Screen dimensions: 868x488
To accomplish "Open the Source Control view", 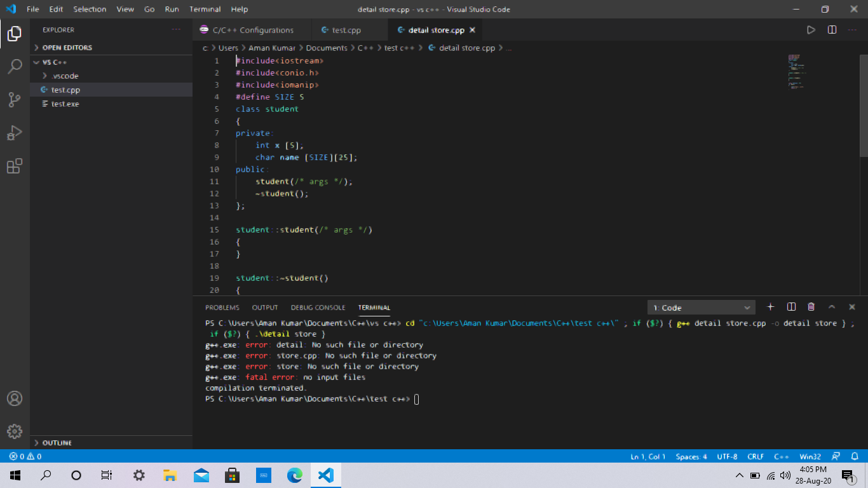I will [15, 99].
